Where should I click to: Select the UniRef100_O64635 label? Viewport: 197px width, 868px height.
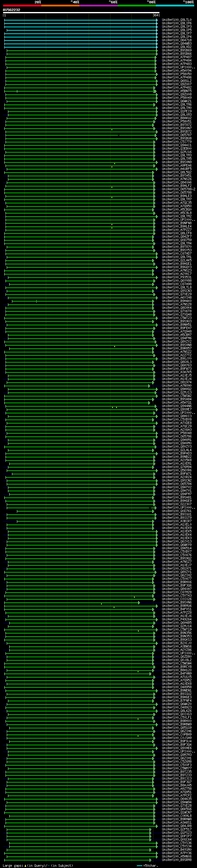point(177,799)
